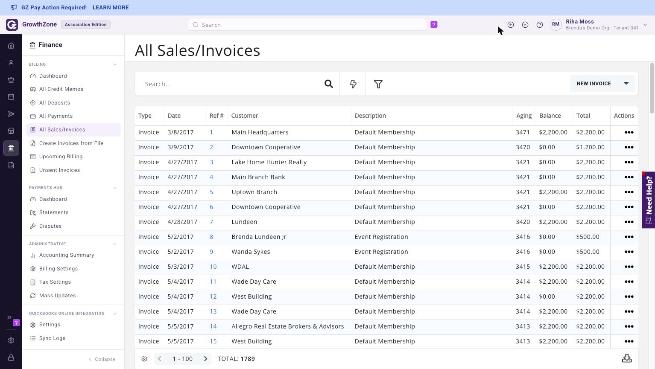
Task: Open actions menu for Uptown Branch invoice
Action: pyautogui.click(x=629, y=192)
